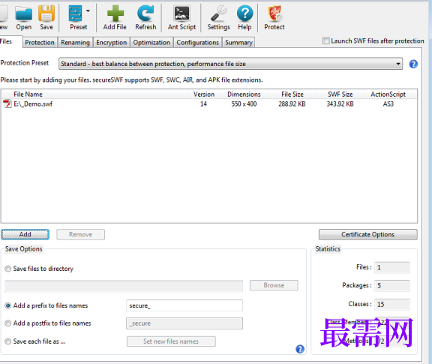Refresh the file list
Viewport: 432px width, 364px height.
(146, 18)
